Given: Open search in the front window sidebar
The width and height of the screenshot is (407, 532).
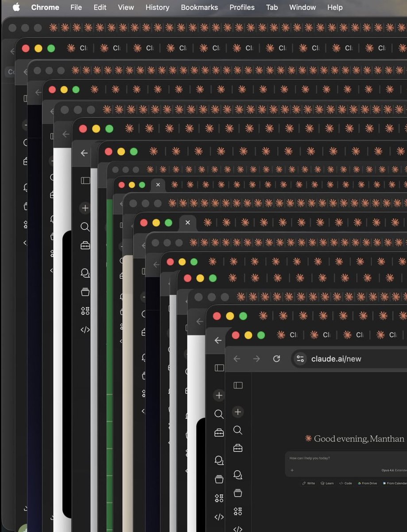Looking at the screenshot, I should [238, 430].
